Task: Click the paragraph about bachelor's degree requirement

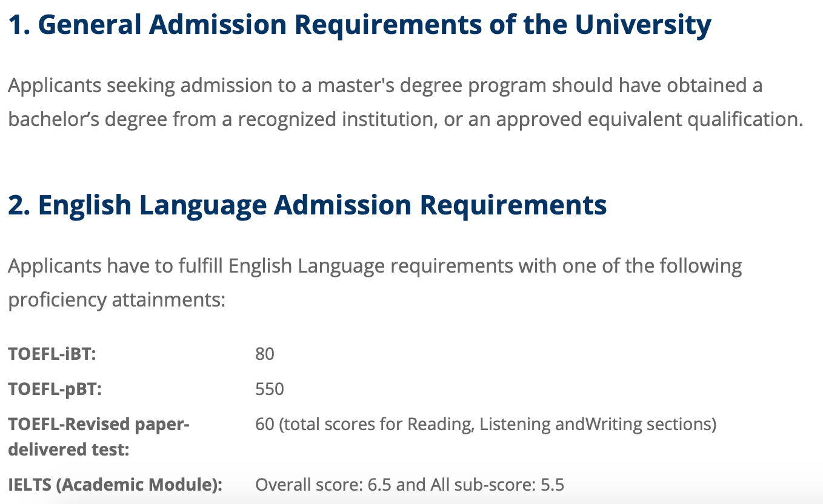Action: click(x=405, y=102)
